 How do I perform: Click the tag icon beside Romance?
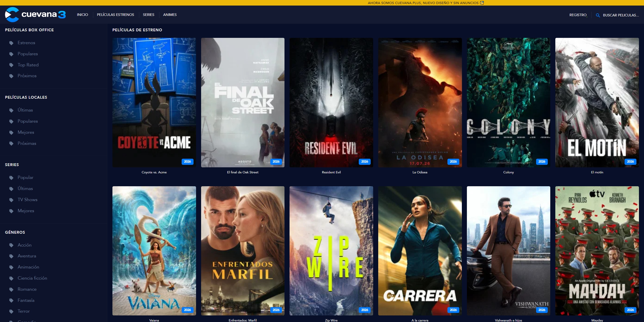click(x=11, y=289)
